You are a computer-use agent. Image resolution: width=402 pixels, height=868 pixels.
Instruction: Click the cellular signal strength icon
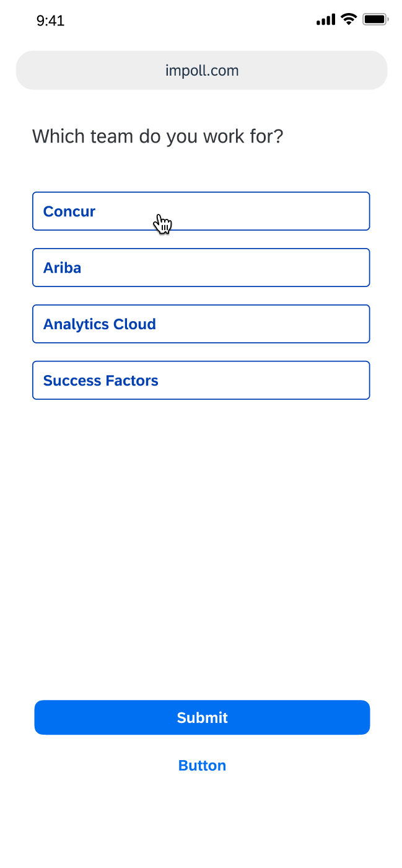pyautogui.click(x=325, y=20)
